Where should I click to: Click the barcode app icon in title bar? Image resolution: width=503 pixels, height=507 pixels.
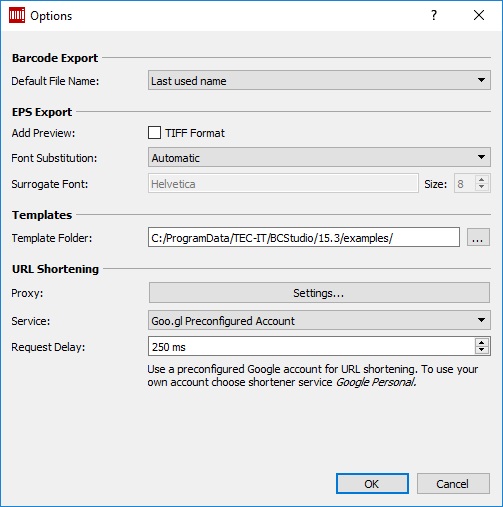pos(17,15)
